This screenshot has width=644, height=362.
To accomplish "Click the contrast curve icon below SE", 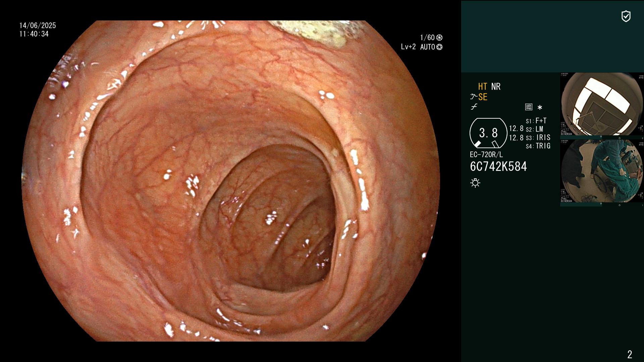I will [474, 107].
